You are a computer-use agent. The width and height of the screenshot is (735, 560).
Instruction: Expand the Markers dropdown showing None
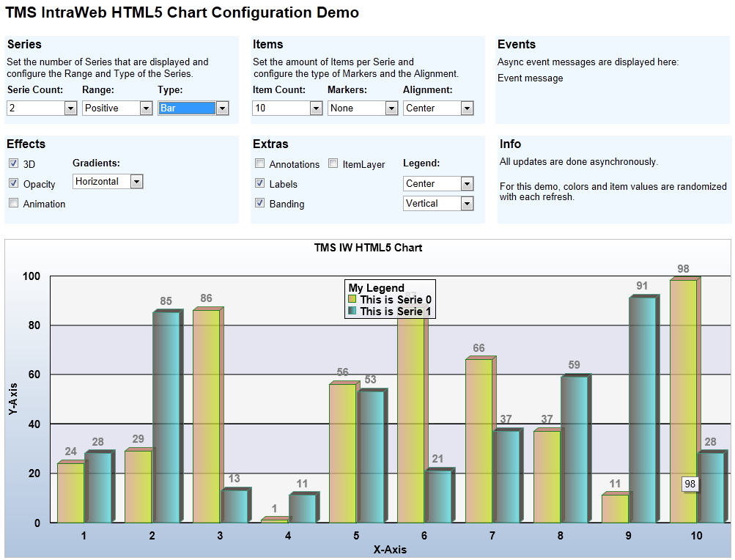point(363,108)
